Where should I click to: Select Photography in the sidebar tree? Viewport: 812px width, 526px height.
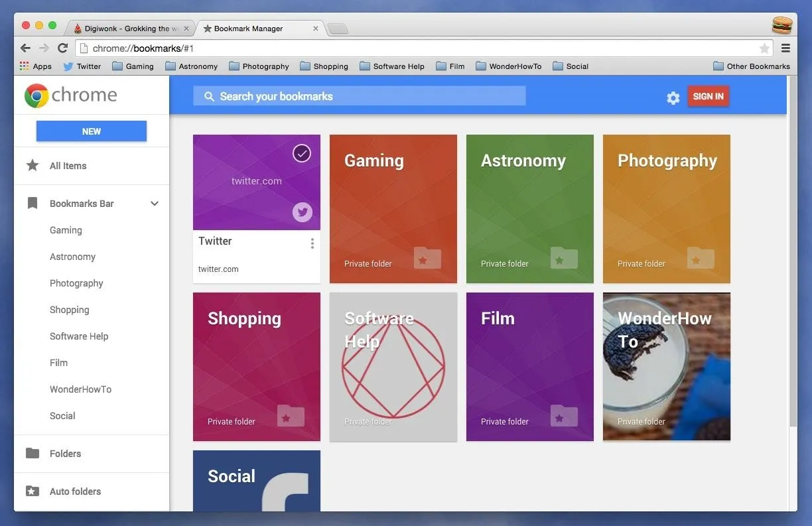pyautogui.click(x=76, y=283)
